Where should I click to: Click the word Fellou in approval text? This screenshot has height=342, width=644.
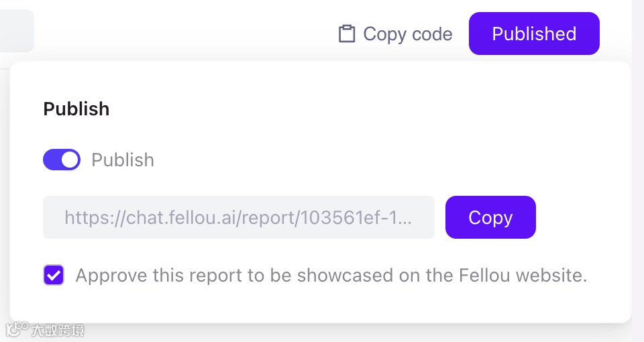pyautogui.click(x=484, y=275)
